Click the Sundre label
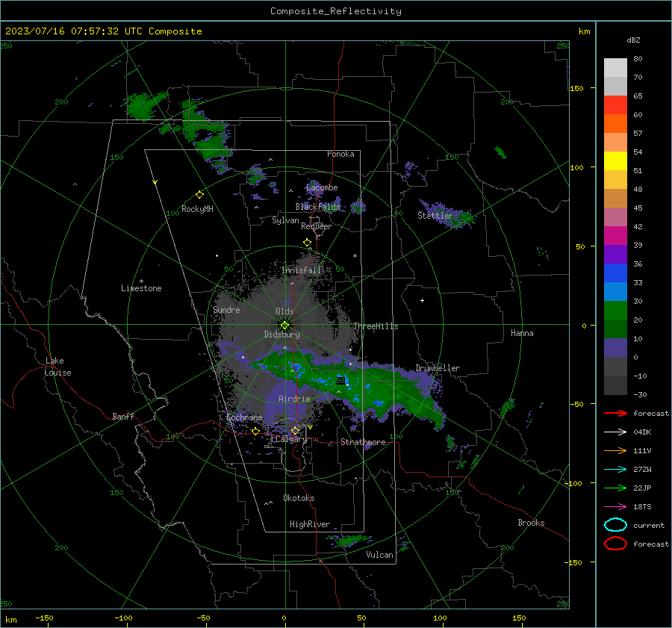The height and width of the screenshot is (628, 672). pos(226,309)
